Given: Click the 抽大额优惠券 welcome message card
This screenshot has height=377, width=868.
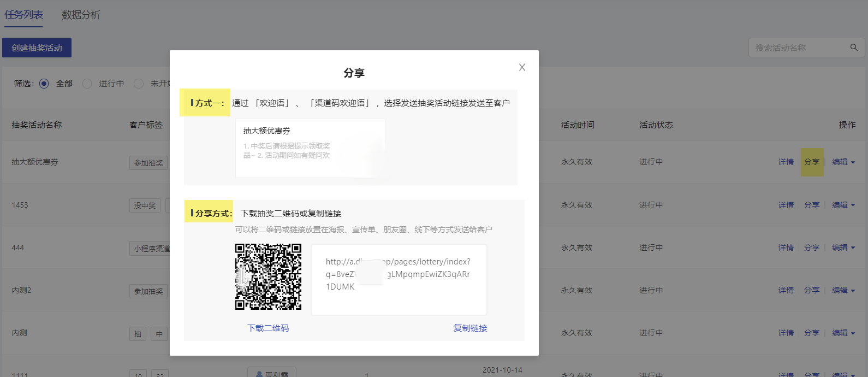Looking at the screenshot, I should tap(310, 148).
